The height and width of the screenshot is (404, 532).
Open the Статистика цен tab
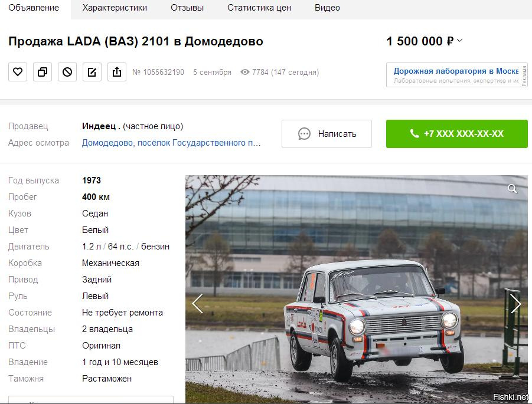click(259, 8)
